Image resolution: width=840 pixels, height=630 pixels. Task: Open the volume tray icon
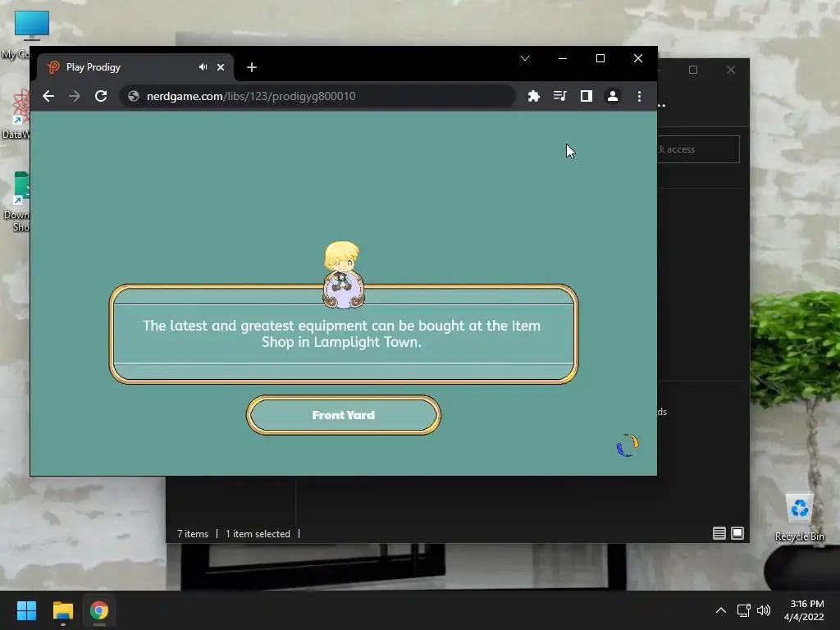point(764,610)
